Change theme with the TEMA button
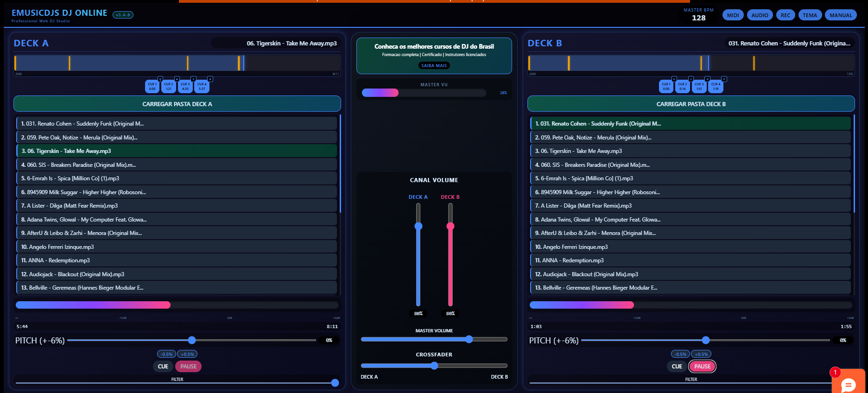The height and width of the screenshot is (393, 868). pyautogui.click(x=810, y=15)
